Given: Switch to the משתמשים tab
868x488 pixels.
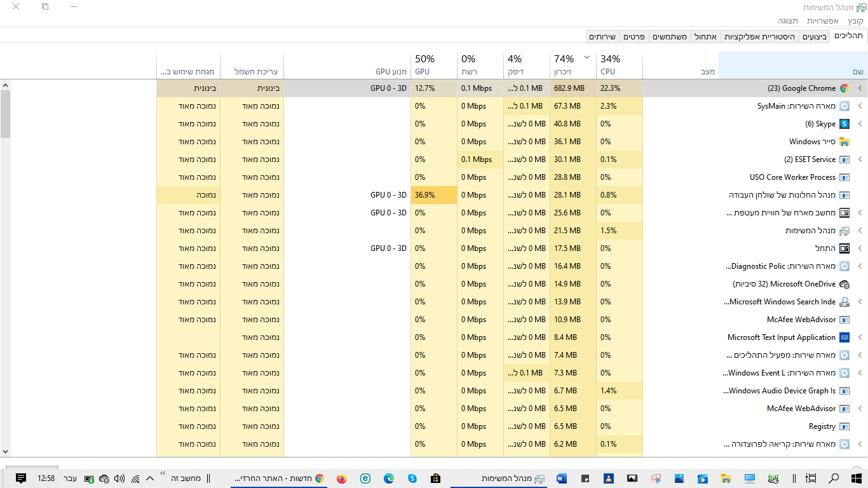Looking at the screenshot, I should click(670, 37).
